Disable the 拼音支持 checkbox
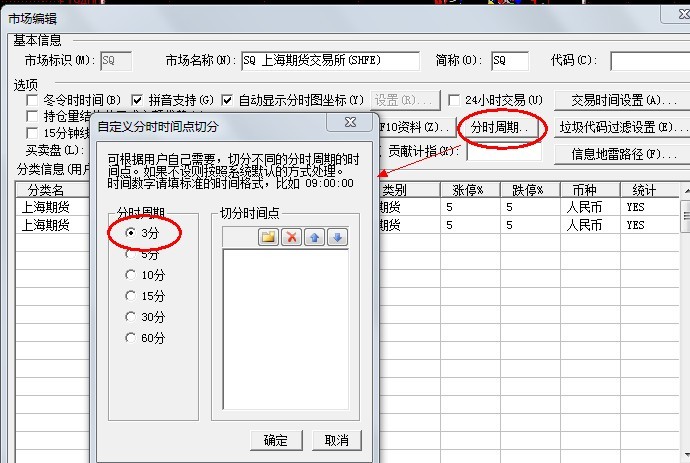The width and height of the screenshot is (690, 463). pos(137,100)
